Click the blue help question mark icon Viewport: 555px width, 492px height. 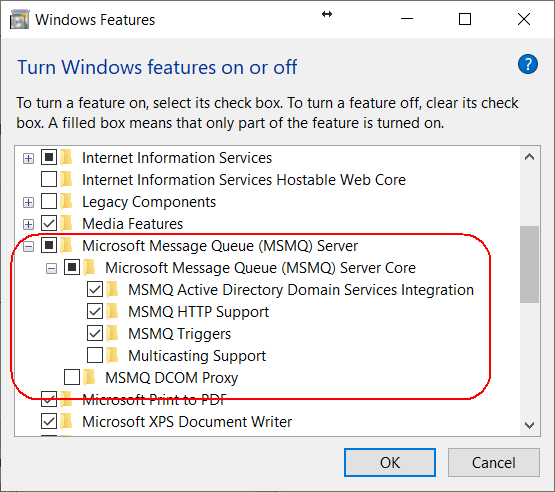pos(528,64)
